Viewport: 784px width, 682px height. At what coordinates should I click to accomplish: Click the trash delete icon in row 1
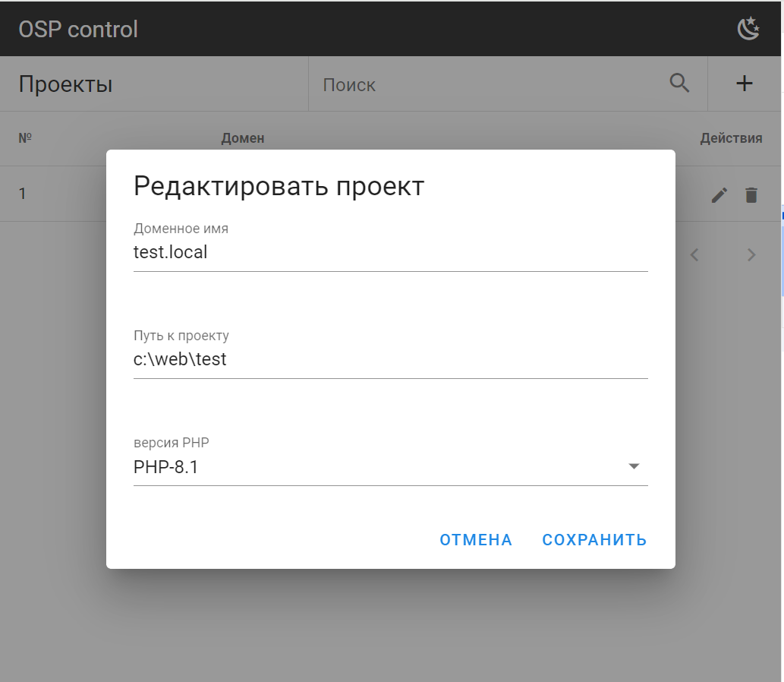pos(751,195)
